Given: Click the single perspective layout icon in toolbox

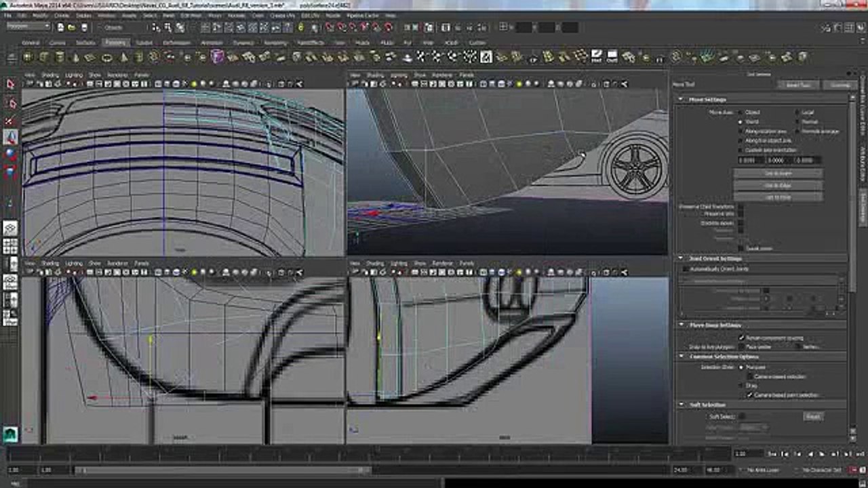Looking at the screenshot, I should click(10, 228).
